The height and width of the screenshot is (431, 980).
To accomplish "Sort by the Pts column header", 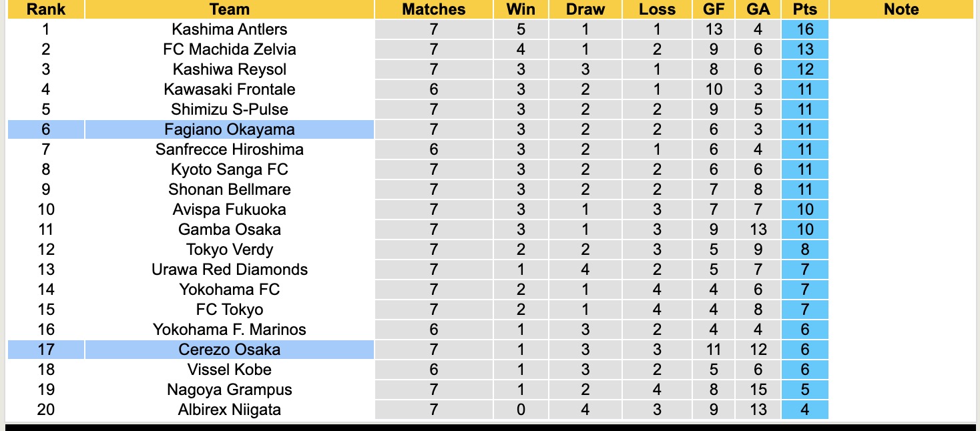I will click(x=804, y=9).
